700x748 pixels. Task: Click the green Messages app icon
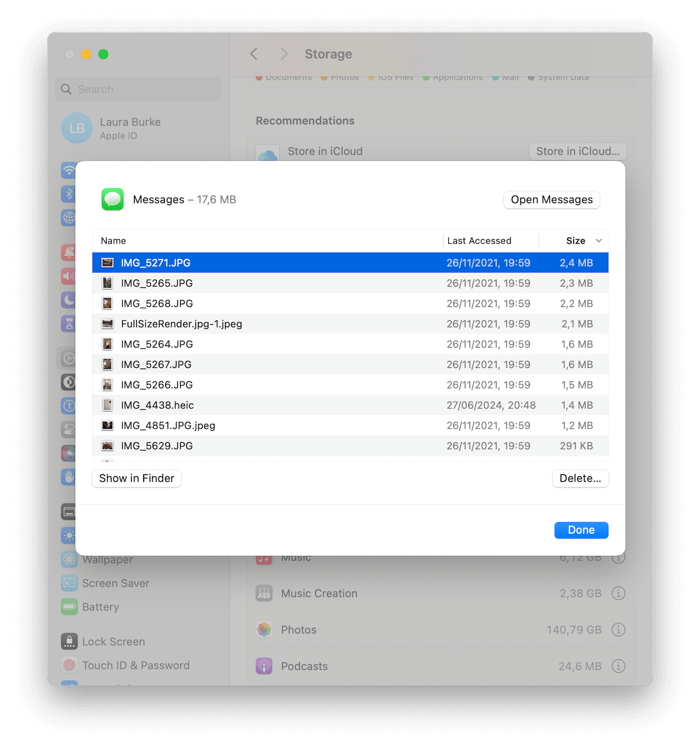pyautogui.click(x=112, y=199)
